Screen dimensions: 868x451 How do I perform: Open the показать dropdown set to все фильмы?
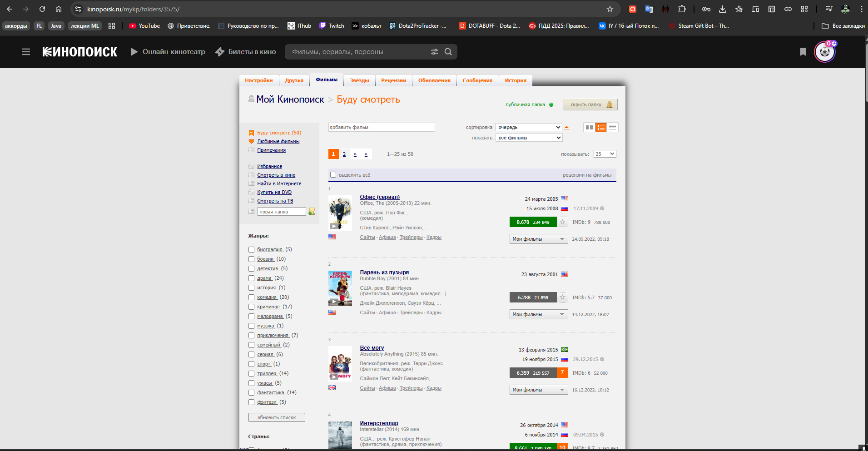[x=529, y=138]
